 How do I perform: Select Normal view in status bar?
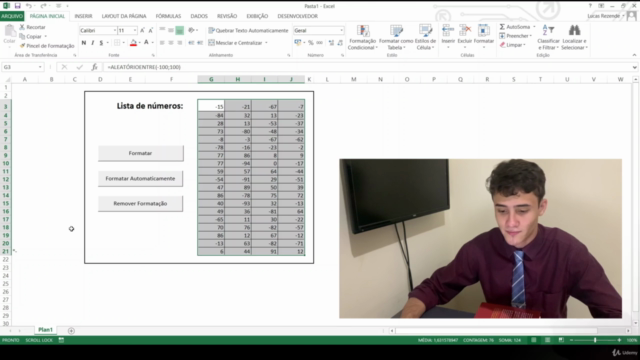click(x=533, y=340)
